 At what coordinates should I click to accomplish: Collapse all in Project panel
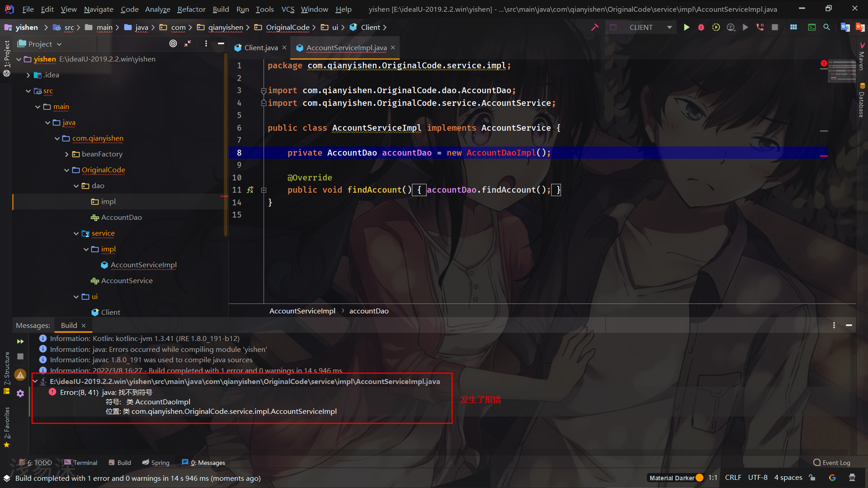click(188, 43)
